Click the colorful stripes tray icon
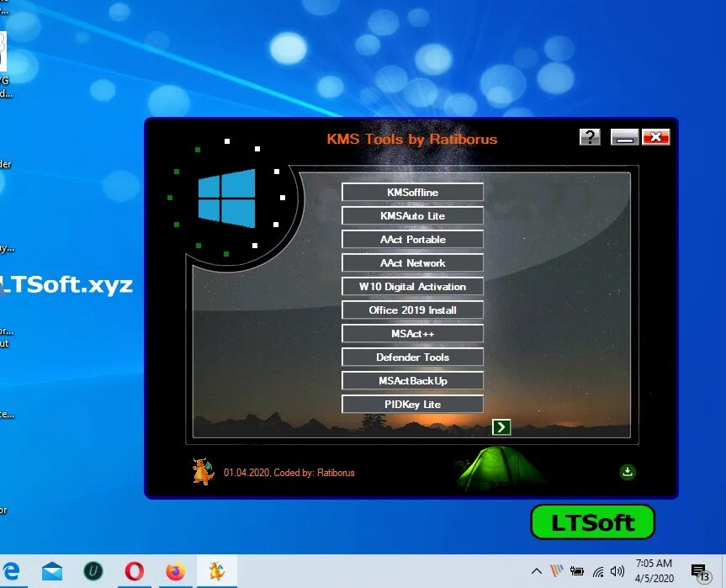 [557, 571]
